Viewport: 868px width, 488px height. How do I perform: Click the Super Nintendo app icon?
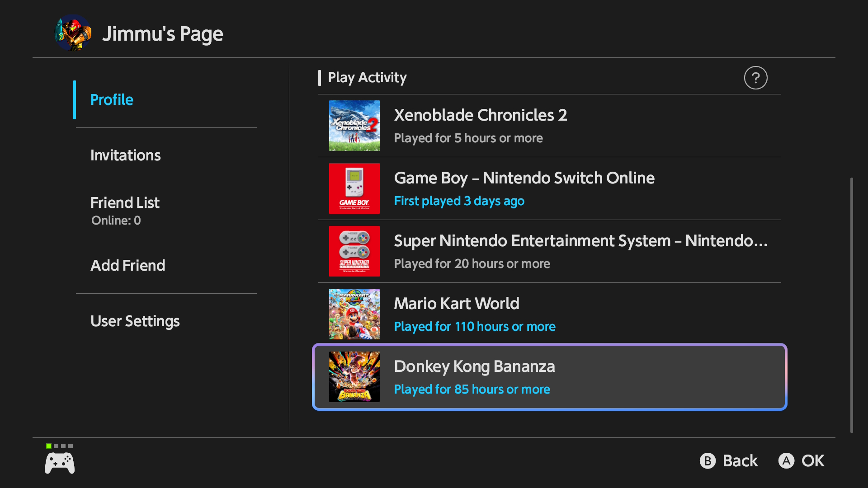click(354, 251)
